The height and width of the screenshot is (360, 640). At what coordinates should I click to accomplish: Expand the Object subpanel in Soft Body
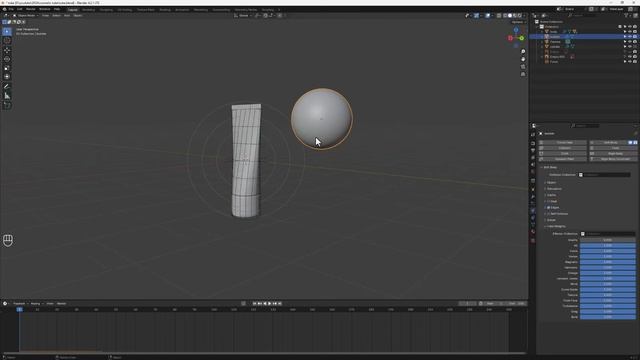coord(551,182)
